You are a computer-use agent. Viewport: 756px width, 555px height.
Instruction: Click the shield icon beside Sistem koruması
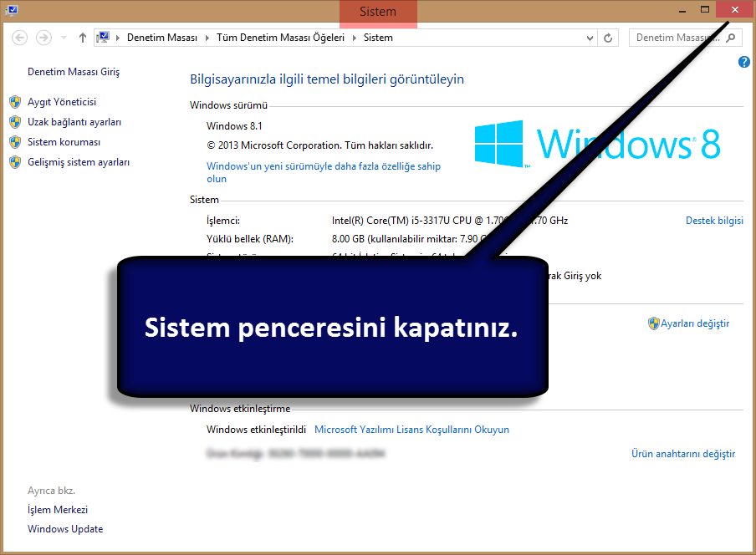(x=15, y=142)
